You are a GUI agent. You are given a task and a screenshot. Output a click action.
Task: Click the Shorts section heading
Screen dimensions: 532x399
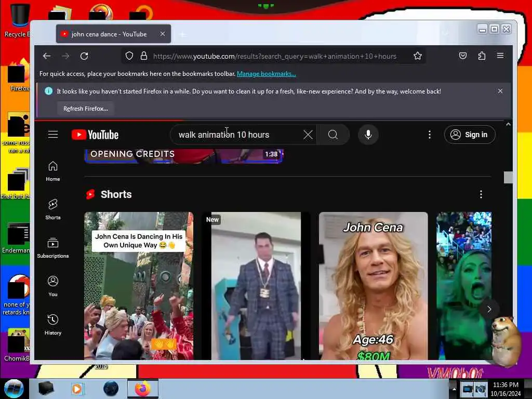[116, 194]
